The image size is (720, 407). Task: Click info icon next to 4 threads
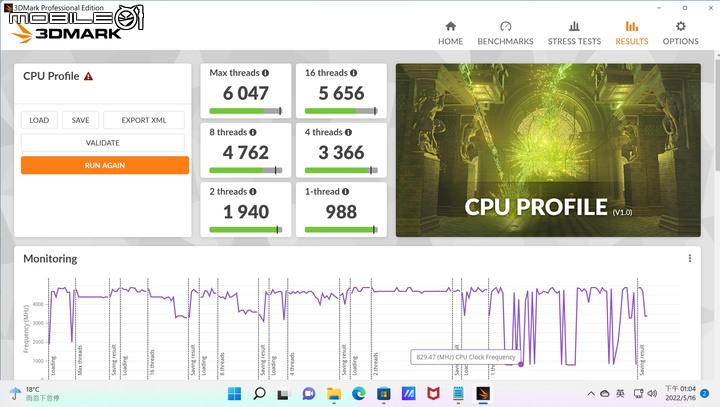point(348,132)
